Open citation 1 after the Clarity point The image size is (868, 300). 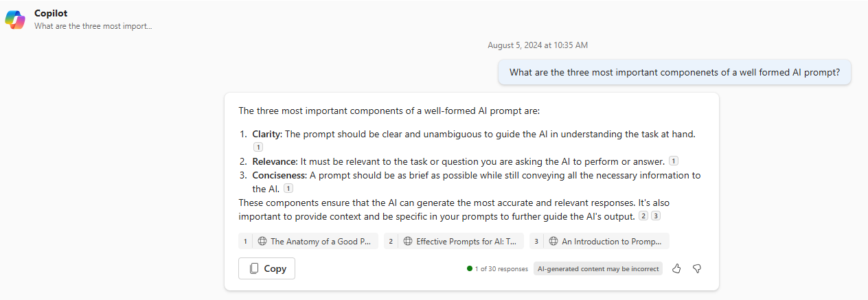coord(258,147)
